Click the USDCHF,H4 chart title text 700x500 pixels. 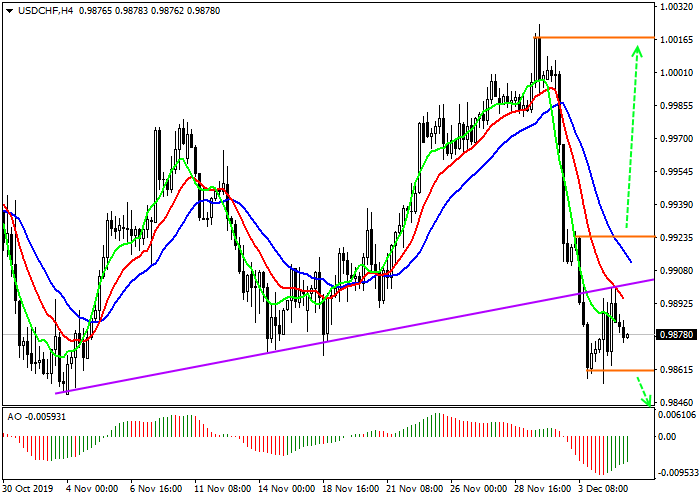[x=45, y=11]
